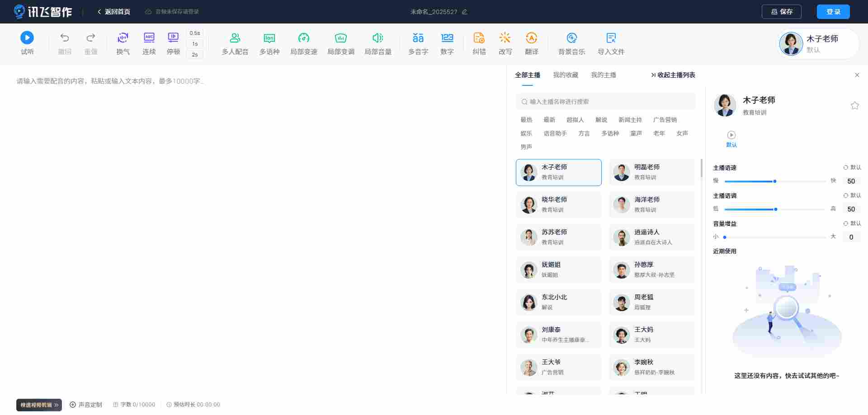Open the 我的主播 tab
This screenshot has width=868, height=415.
pos(603,75)
